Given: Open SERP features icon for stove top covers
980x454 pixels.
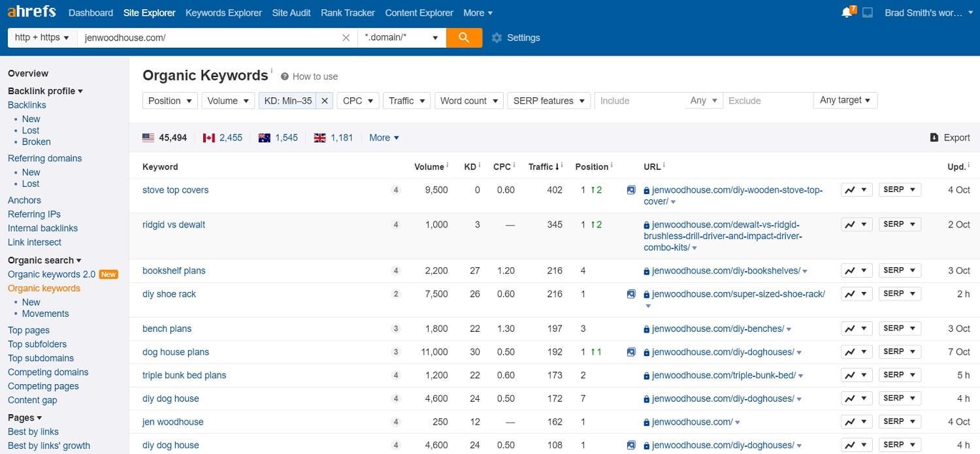Looking at the screenshot, I should click(x=631, y=190).
